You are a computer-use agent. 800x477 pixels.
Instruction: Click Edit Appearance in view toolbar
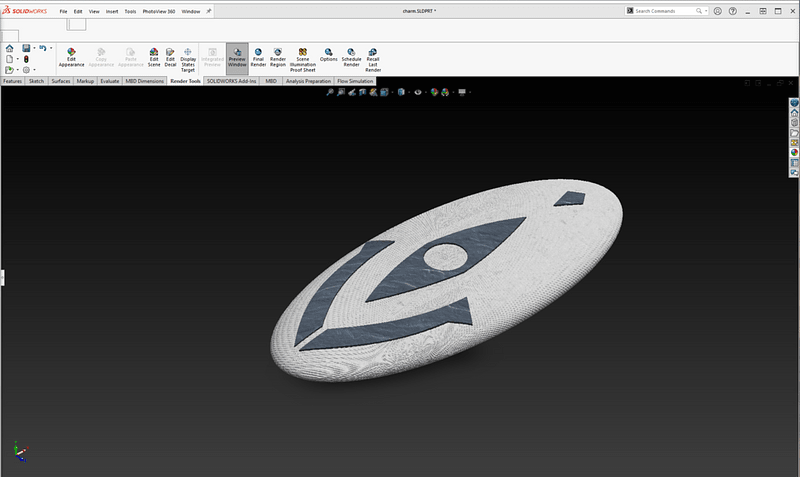click(434, 92)
